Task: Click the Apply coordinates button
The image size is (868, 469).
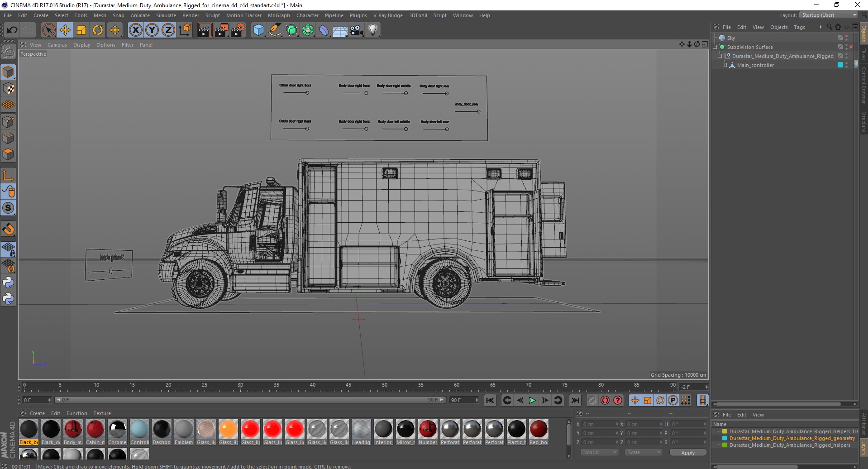Action: tap(688, 453)
